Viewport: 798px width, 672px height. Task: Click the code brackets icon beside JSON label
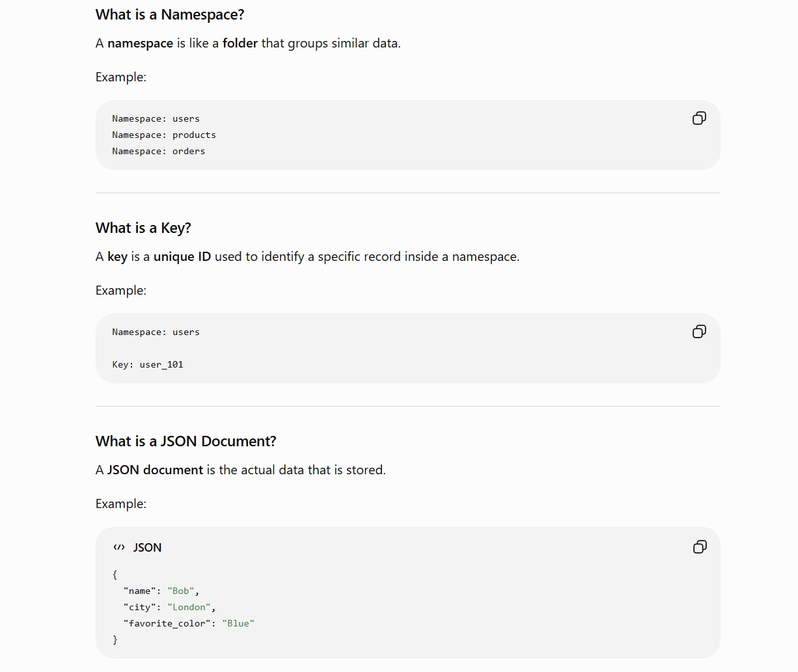(119, 548)
